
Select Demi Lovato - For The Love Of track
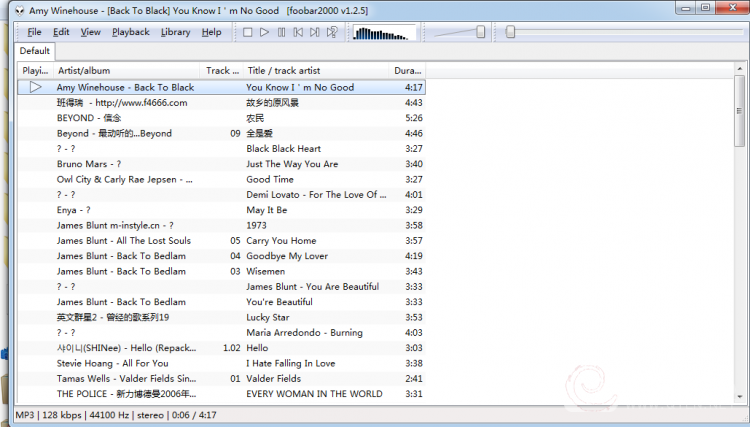221,195
